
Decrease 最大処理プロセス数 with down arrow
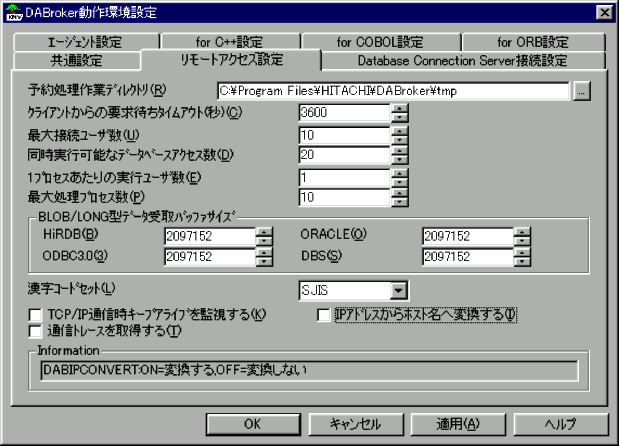(400, 202)
